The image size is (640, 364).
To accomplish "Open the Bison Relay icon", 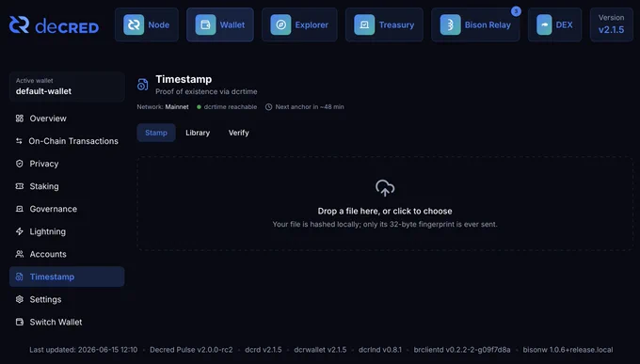I will (x=450, y=24).
